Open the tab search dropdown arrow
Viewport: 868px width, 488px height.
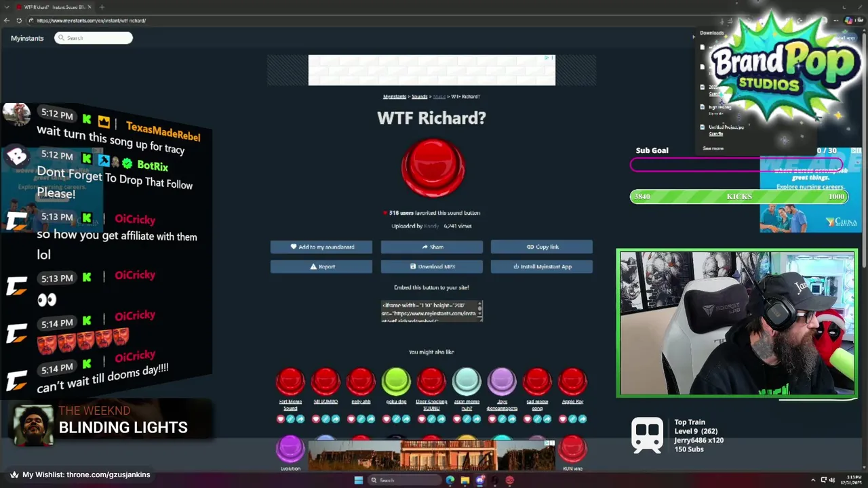[6, 7]
